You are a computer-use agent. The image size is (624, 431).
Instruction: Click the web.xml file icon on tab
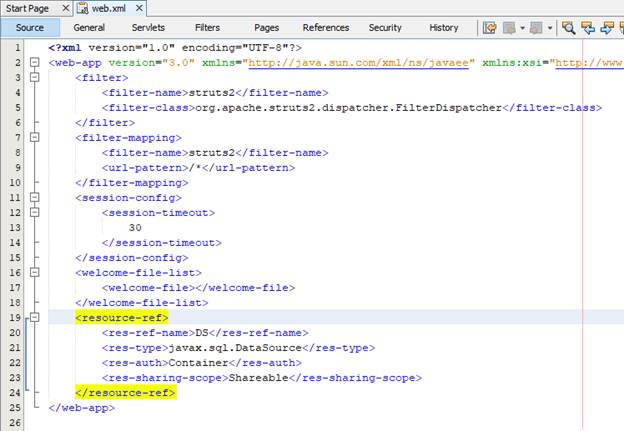82,8
